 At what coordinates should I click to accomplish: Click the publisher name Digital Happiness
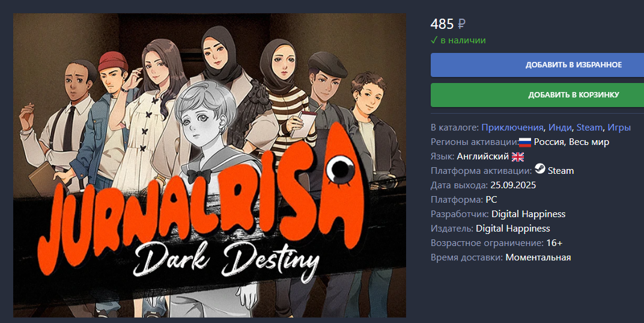[512, 229]
